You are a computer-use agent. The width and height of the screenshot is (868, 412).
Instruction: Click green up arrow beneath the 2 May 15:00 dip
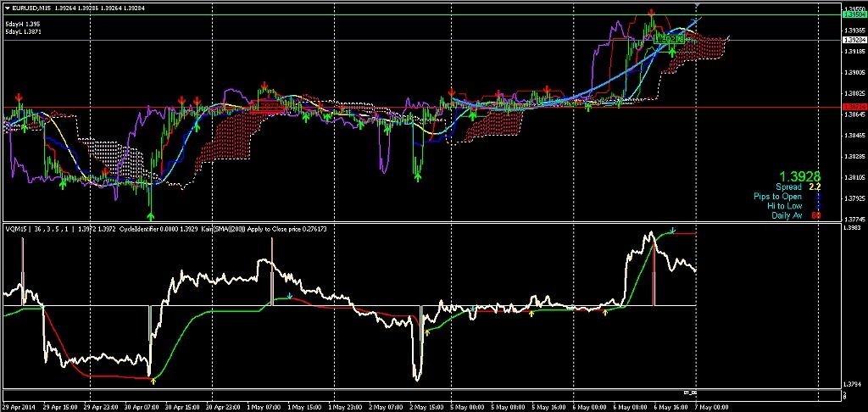(x=418, y=175)
